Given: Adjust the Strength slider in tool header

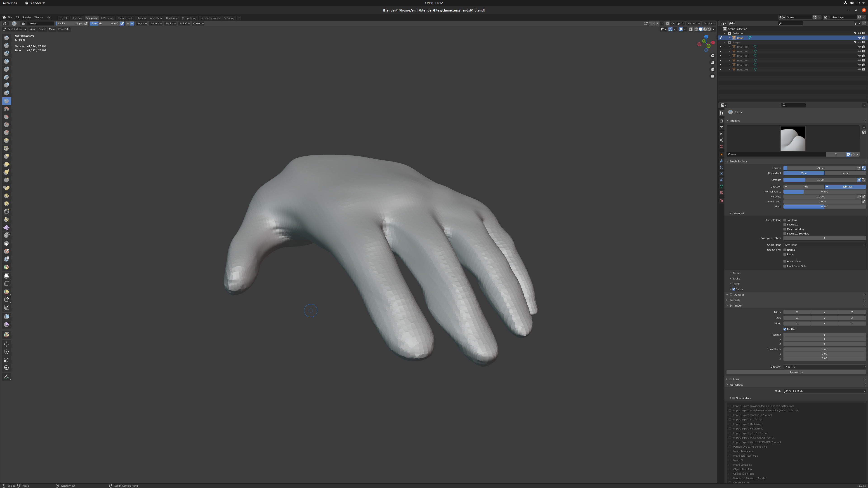Looking at the screenshot, I should (105, 23).
